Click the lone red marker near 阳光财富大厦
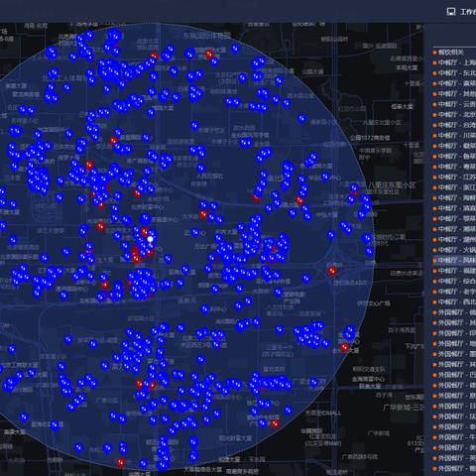Viewport: 476px width, 476px height. (x=275, y=423)
